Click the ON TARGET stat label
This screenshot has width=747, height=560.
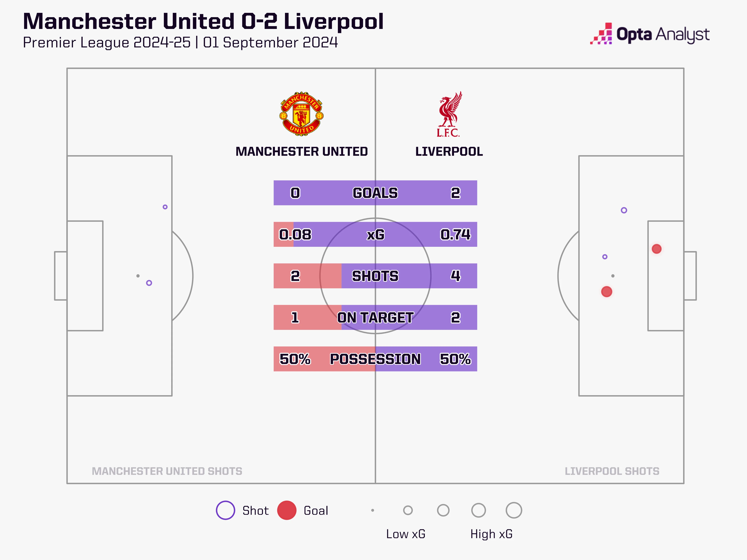[375, 318]
